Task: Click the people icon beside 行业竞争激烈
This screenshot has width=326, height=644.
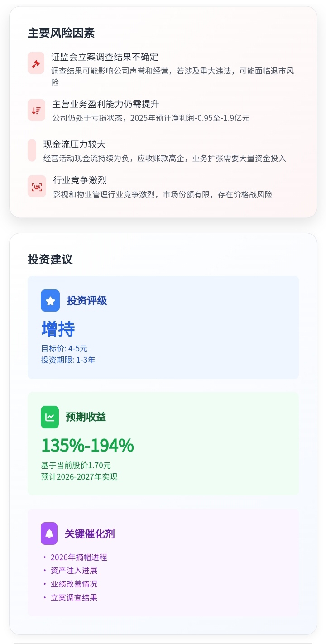Action: pyautogui.click(x=37, y=186)
